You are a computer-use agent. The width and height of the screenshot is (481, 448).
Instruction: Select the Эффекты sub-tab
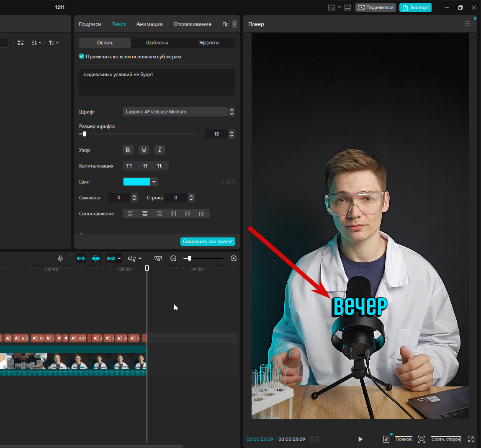tap(209, 43)
